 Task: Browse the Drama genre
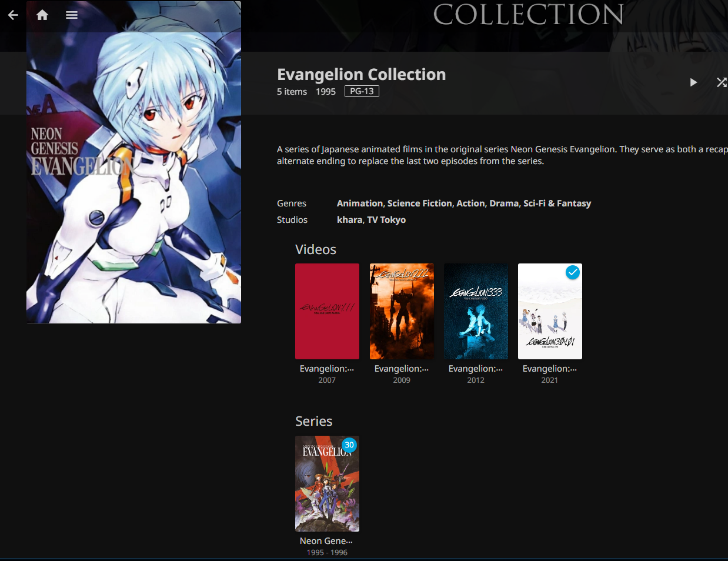point(504,203)
